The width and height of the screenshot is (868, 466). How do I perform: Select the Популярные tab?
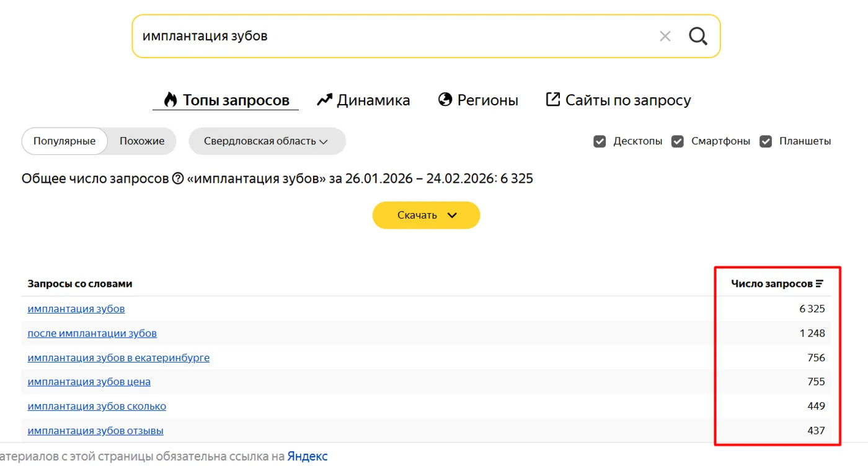(64, 141)
